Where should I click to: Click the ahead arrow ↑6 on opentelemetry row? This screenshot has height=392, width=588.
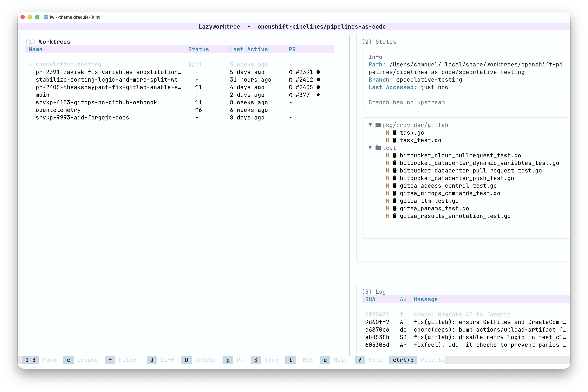[x=199, y=110]
